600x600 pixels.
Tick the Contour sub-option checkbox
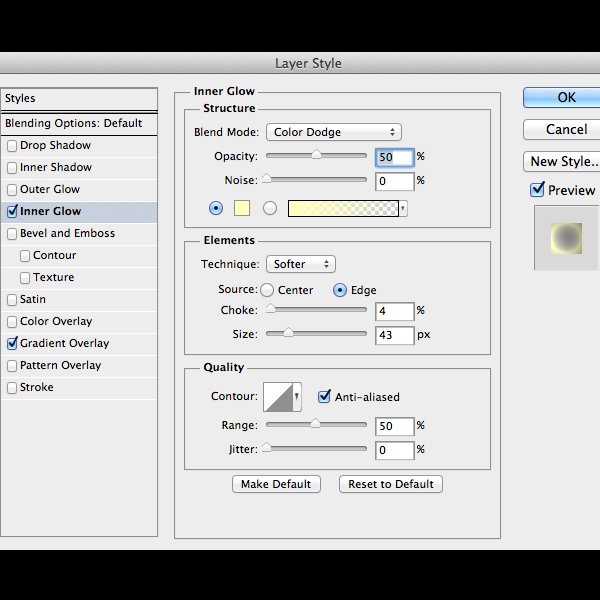coord(25,256)
